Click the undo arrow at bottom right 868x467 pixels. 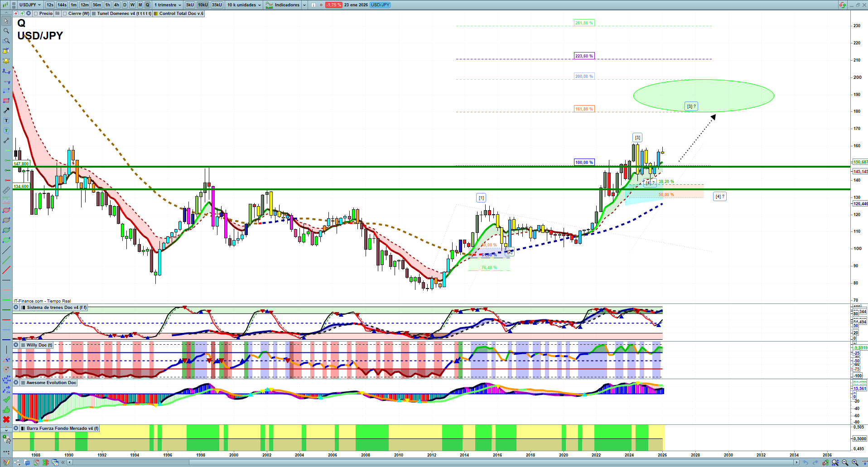805,462
